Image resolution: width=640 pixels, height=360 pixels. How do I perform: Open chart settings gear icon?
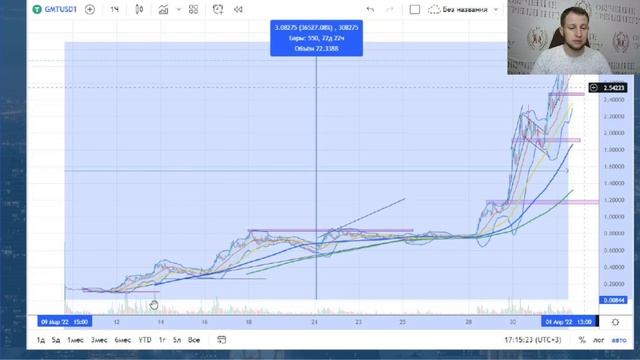pyautogui.click(x=616, y=322)
